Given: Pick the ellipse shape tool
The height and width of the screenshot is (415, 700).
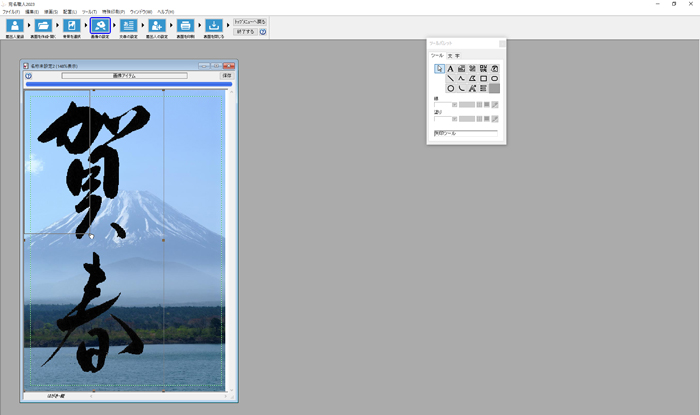Looking at the screenshot, I should (494, 78).
